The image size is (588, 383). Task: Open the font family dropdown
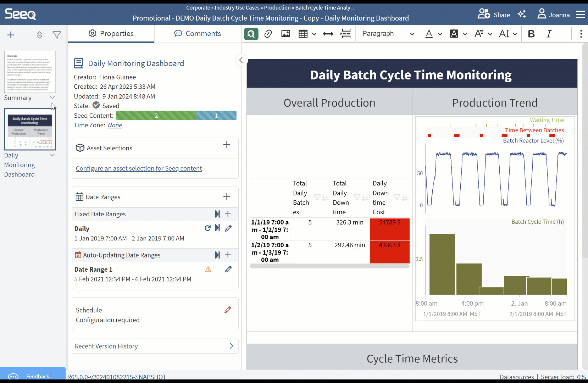(x=483, y=34)
